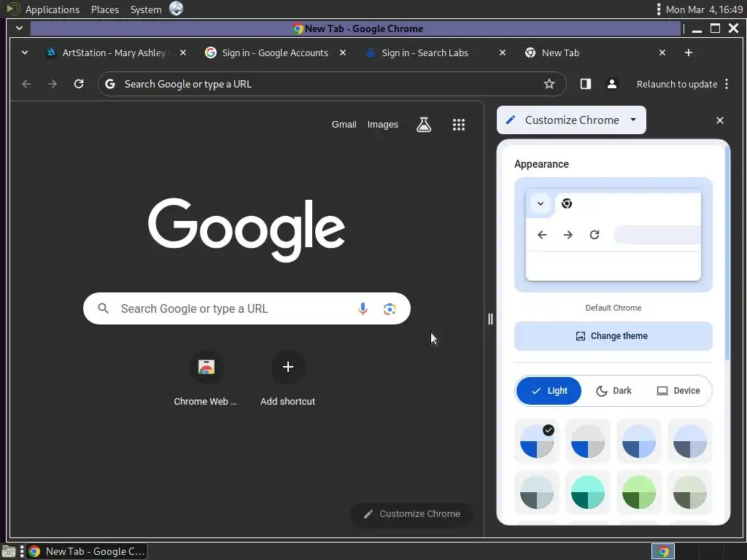Viewport: 747px width, 560px height.
Task: Choose the olive grey-green color swatch
Action: point(690,492)
